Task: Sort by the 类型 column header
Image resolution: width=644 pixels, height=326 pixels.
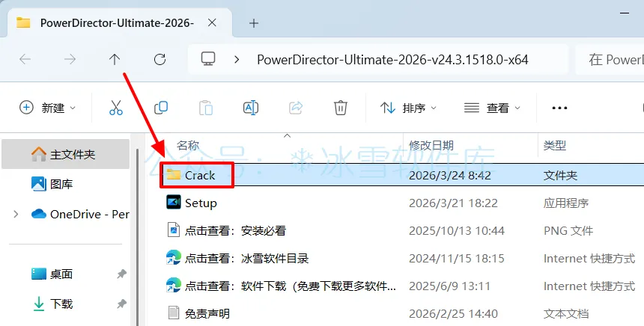Action: point(554,145)
